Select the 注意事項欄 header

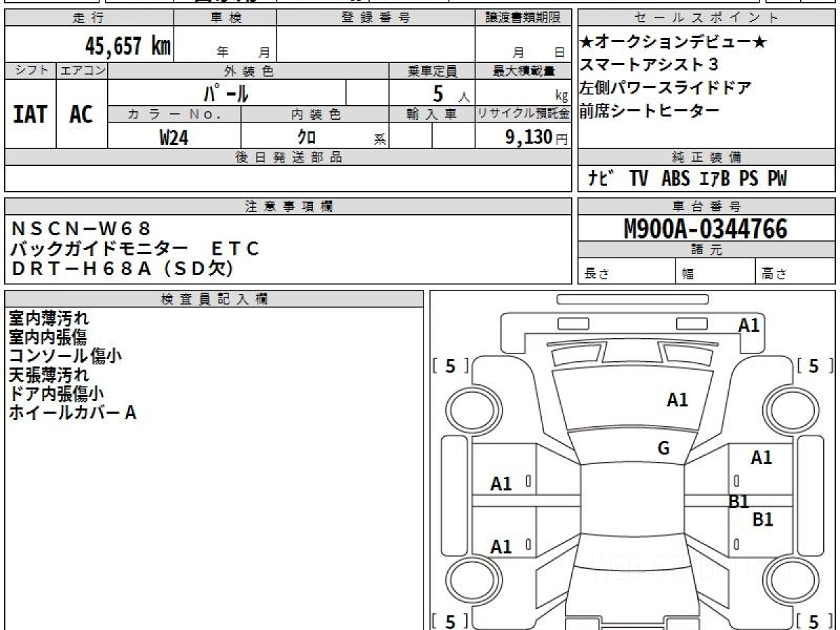(x=288, y=206)
